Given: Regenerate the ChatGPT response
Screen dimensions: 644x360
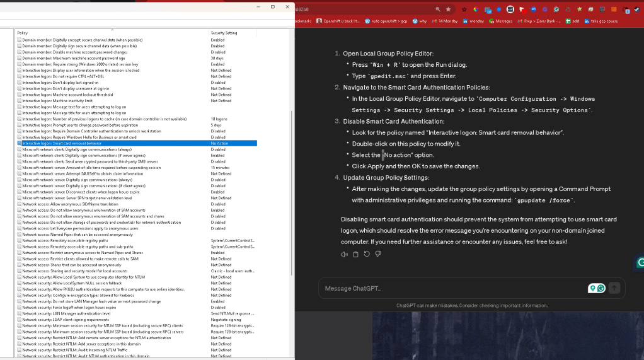Looking at the screenshot, I should [367, 254].
